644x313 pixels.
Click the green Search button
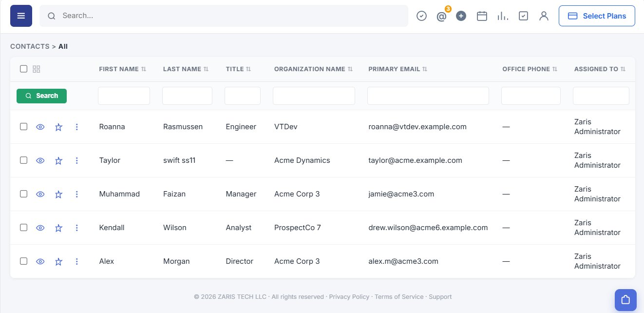click(x=41, y=96)
